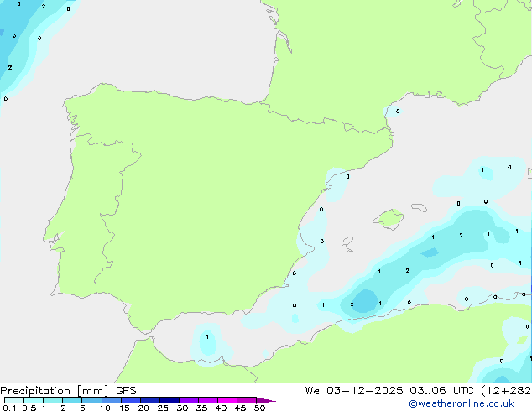Open the weatheronline.co.uk link
Screen dimensions: 532x411
click(x=462, y=403)
